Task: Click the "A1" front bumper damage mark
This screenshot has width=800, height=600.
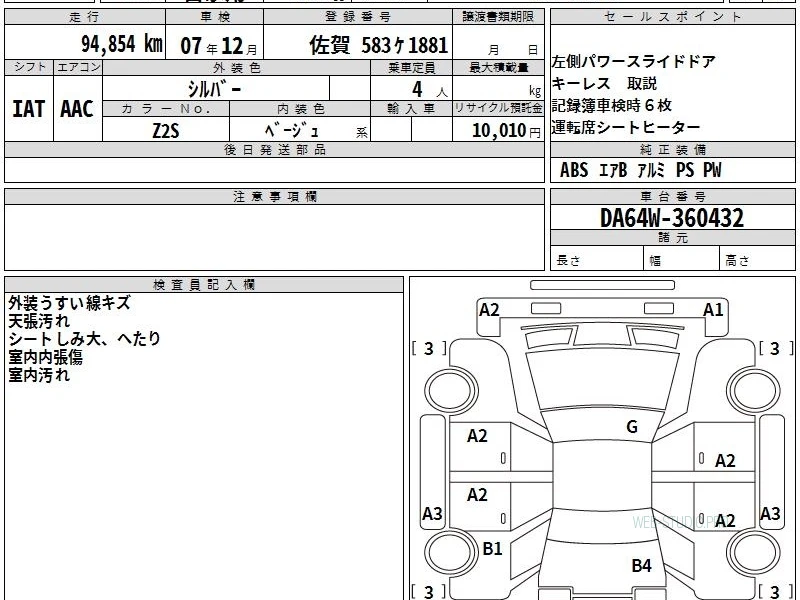Action: pos(713,310)
